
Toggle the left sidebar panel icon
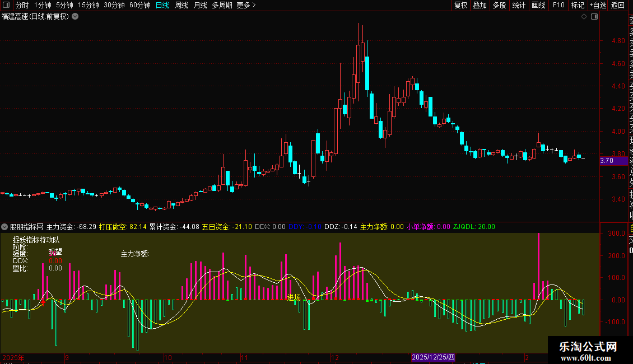pyautogui.click(x=6, y=5)
